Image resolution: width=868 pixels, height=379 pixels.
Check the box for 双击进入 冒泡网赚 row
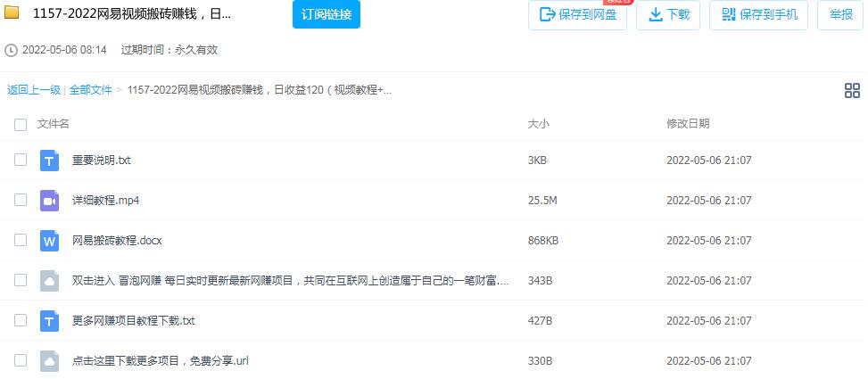(x=21, y=280)
